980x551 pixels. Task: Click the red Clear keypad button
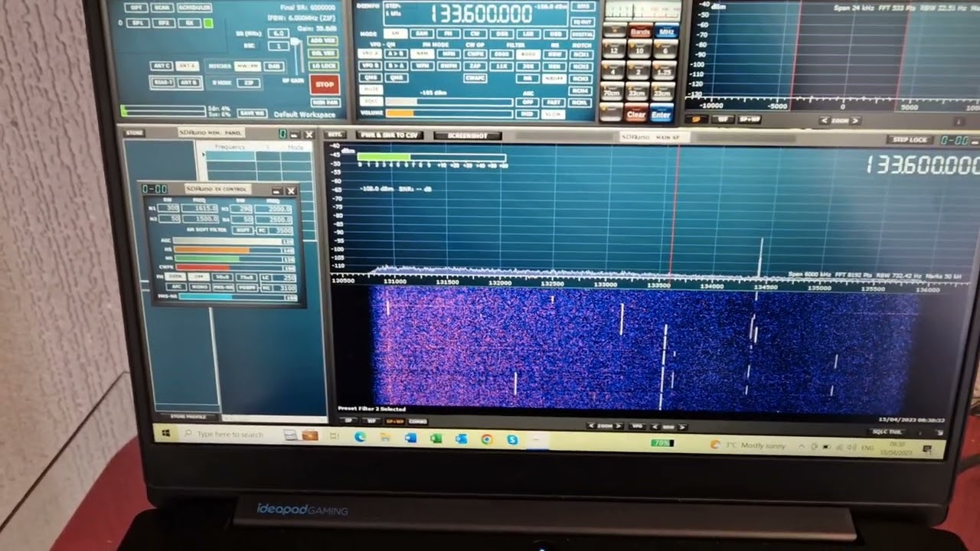click(635, 115)
